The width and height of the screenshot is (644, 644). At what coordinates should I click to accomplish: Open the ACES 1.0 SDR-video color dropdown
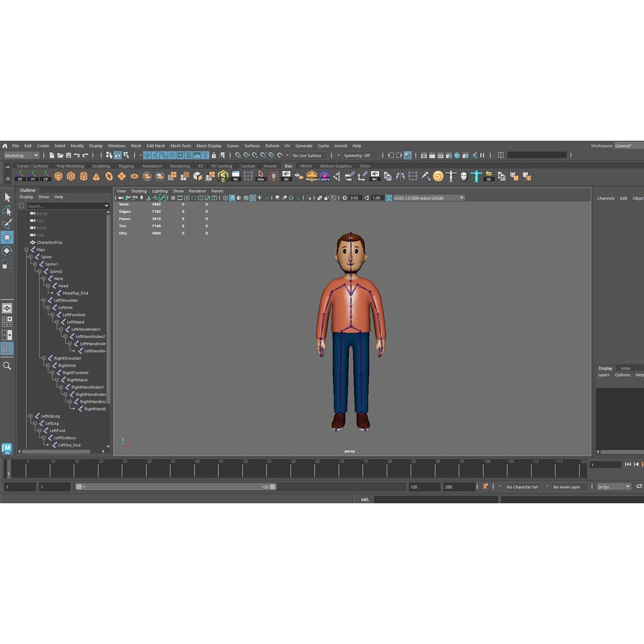pyautogui.click(x=426, y=197)
